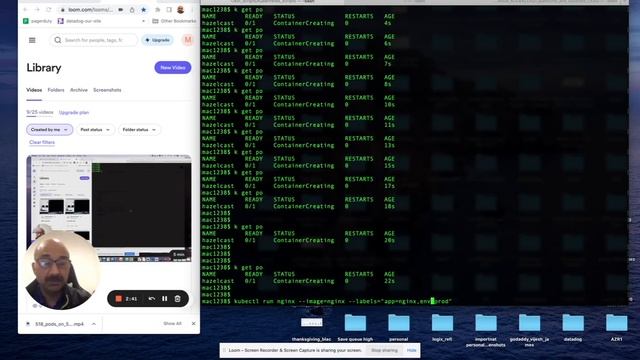Open Chrome extensions puzzle icon

158,9
